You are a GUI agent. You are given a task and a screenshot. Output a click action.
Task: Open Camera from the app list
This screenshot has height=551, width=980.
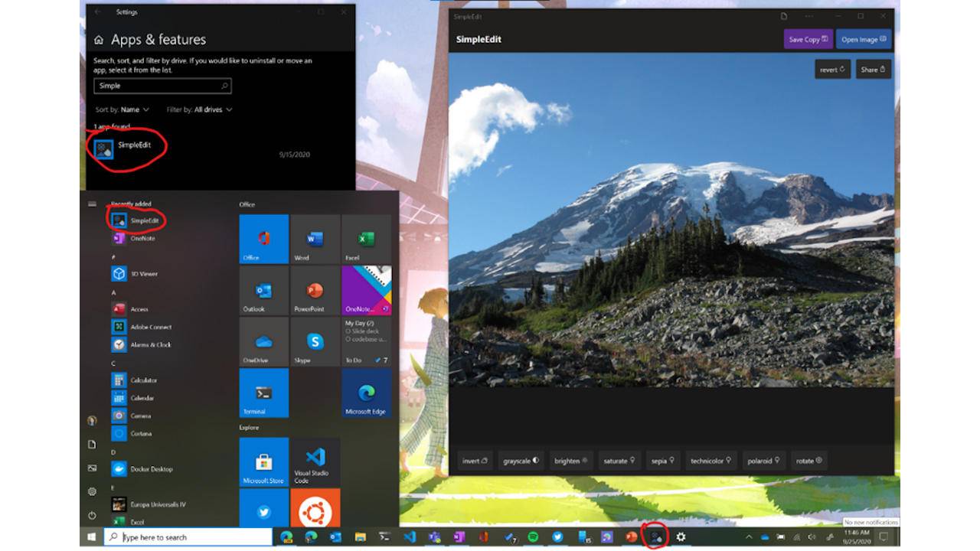click(132, 416)
